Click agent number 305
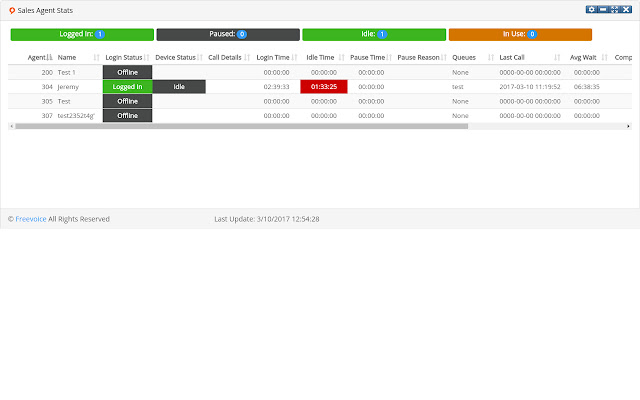Screen dimensions: 640x400 (x=47, y=101)
